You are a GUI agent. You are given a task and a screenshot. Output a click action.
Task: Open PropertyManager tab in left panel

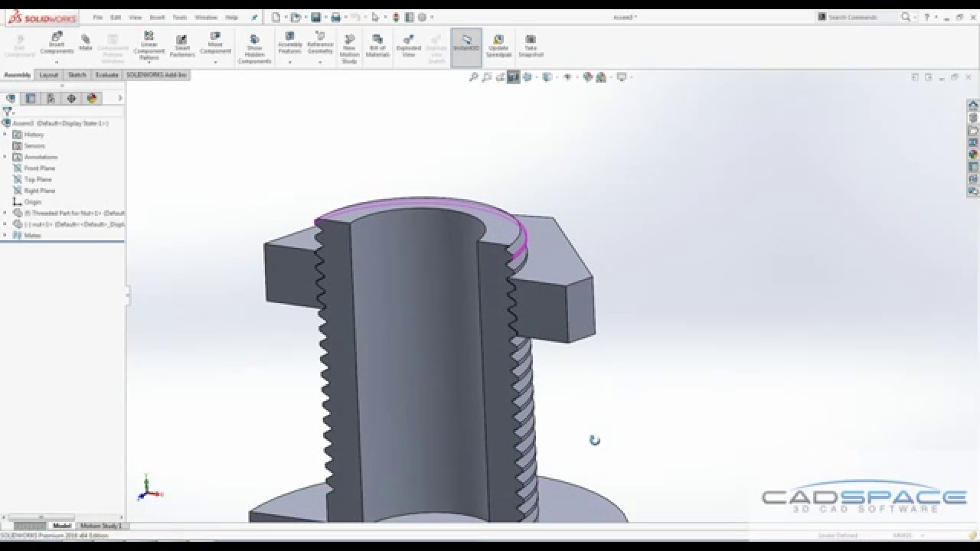click(31, 98)
